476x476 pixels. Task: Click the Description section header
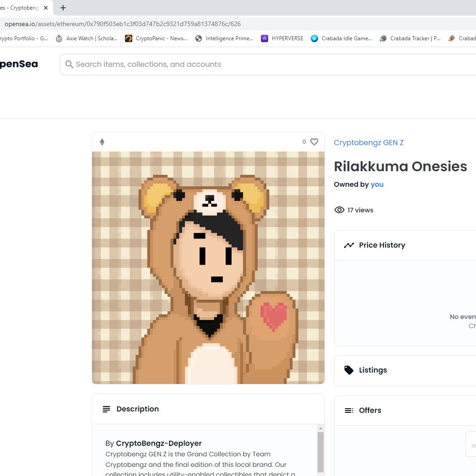tap(208, 409)
